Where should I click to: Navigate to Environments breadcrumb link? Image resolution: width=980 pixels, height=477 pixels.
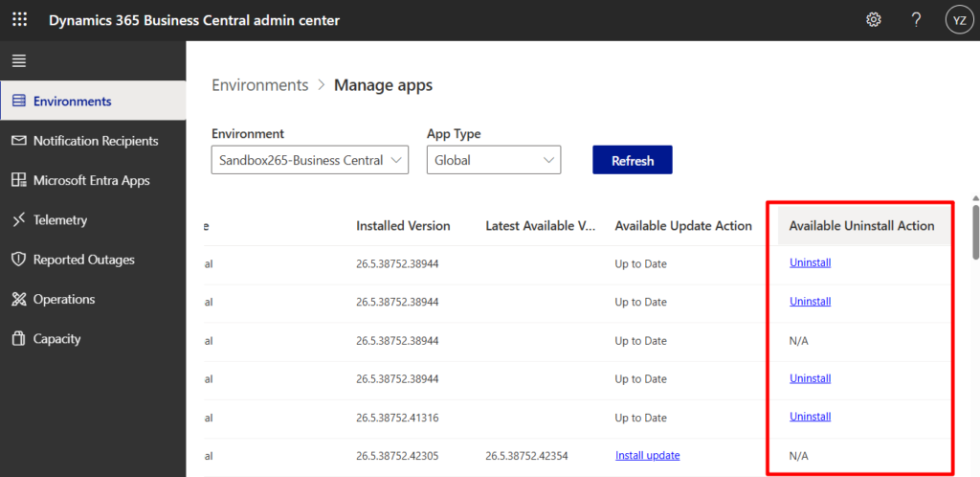[259, 85]
